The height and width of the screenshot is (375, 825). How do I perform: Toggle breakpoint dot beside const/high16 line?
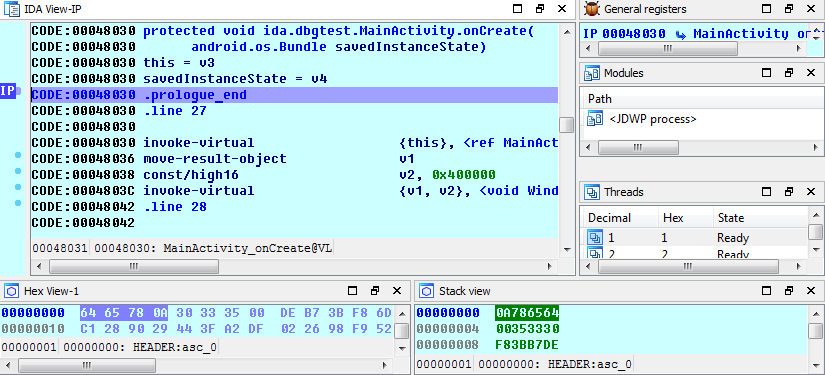click(x=18, y=171)
